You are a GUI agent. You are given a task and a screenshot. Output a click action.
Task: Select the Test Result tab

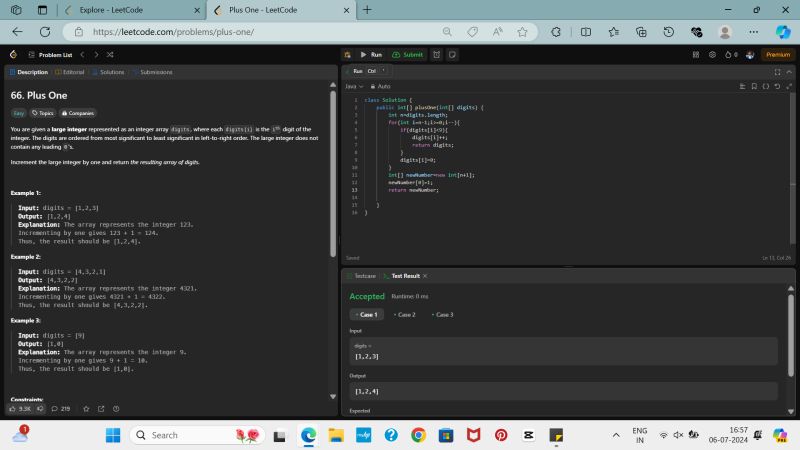tap(402, 276)
